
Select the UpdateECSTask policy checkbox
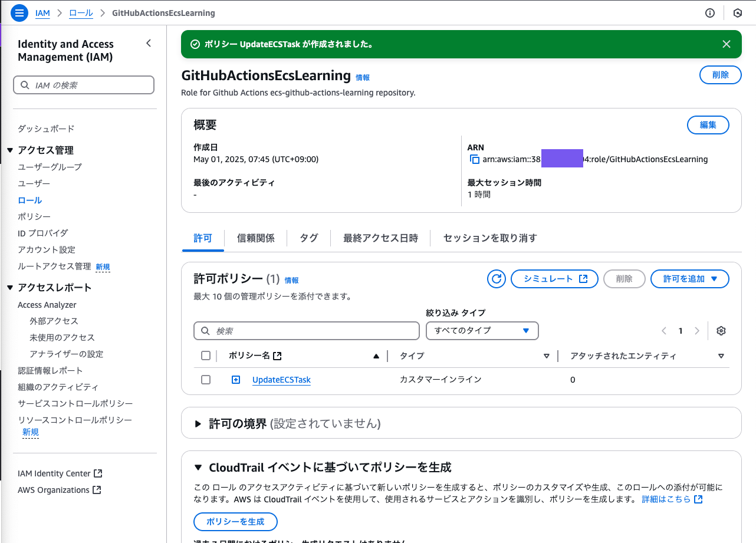point(206,379)
